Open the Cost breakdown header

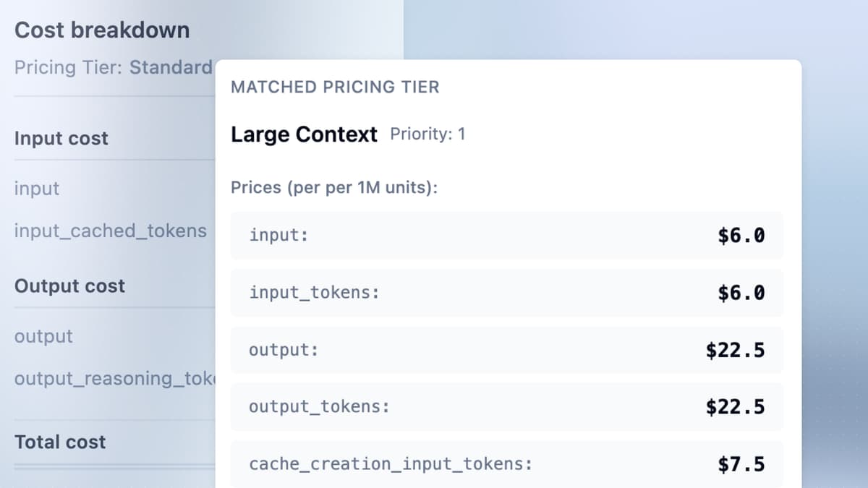[x=101, y=30]
